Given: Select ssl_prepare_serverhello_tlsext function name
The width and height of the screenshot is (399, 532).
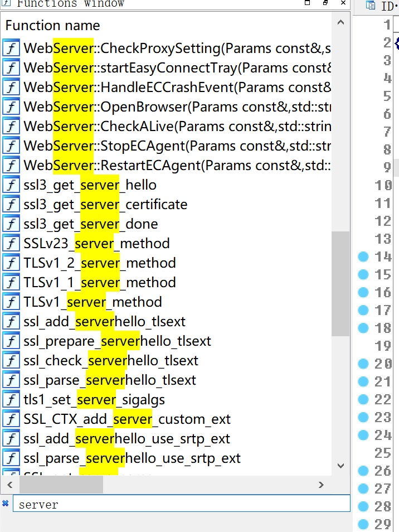Looking at the screenshot, I should coord(117,341).
